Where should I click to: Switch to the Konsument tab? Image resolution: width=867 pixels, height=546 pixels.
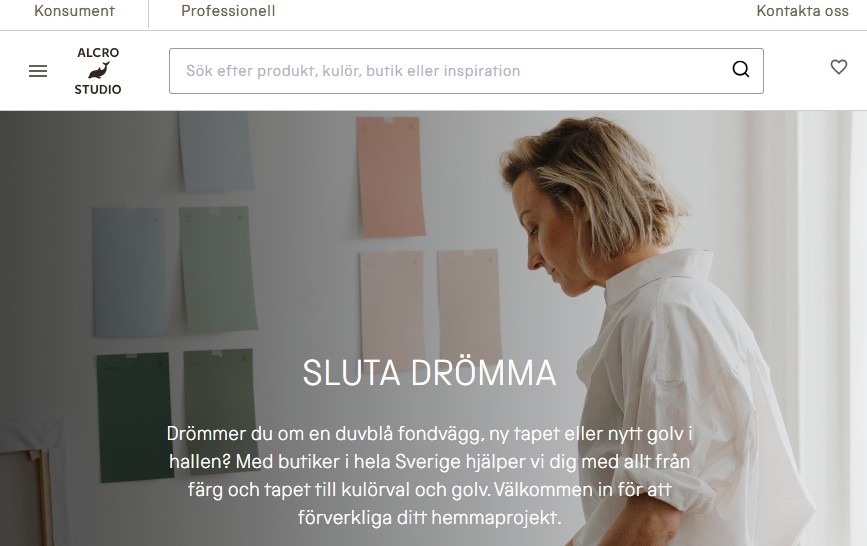74,11
